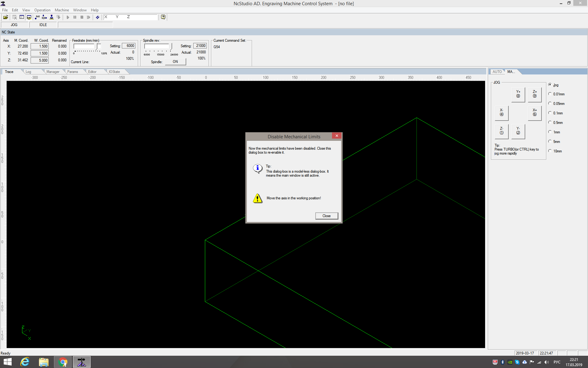Open the Machine menu
The height and width of the screenshot is (368, 588).
pyautogui.click(x=62, y=10)
